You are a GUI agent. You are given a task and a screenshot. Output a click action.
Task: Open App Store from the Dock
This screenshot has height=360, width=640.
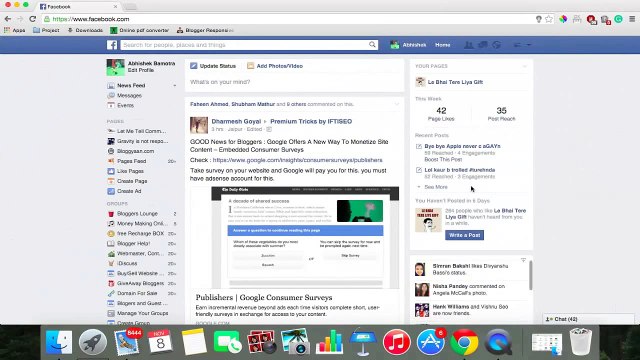coord(430,342)
